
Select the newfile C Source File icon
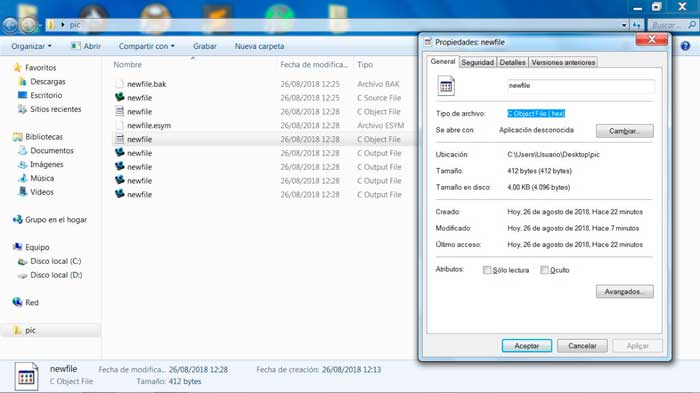[120, 97]
